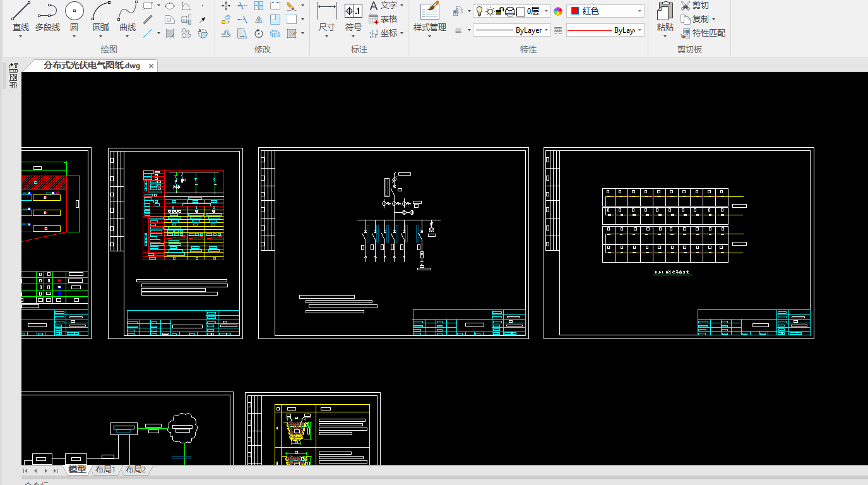Select the 圆 circle tool
868x485 pixels.
pos(74,16)
